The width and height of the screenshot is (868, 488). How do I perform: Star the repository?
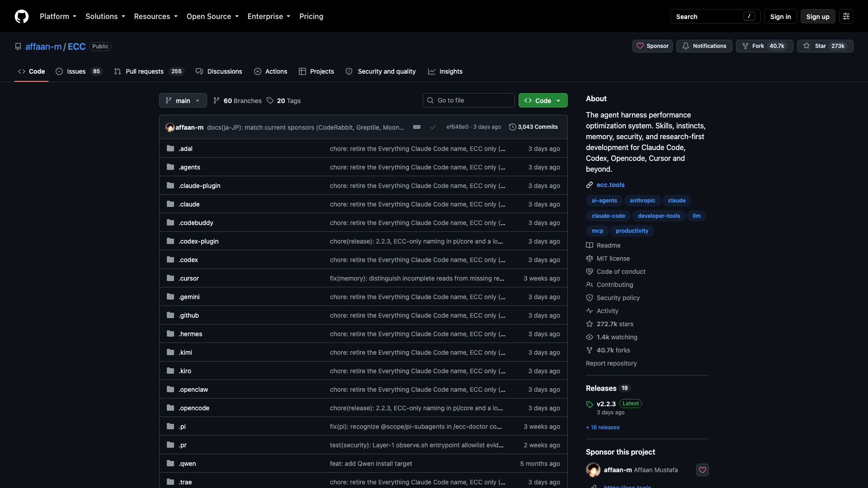825,46
